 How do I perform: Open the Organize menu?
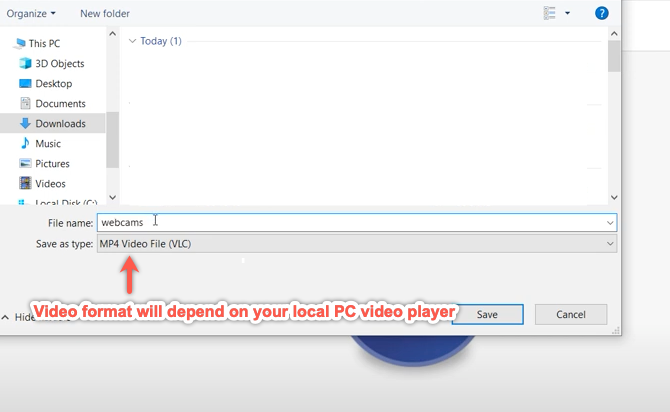click(x=31, y=14)
